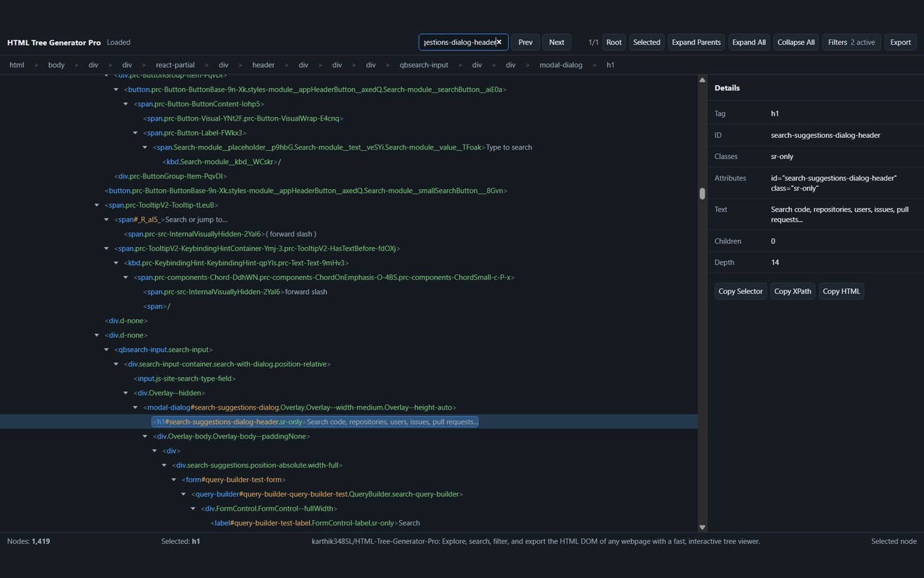
Task: Select body in the breadcrumb path
Action: (56, 65)
